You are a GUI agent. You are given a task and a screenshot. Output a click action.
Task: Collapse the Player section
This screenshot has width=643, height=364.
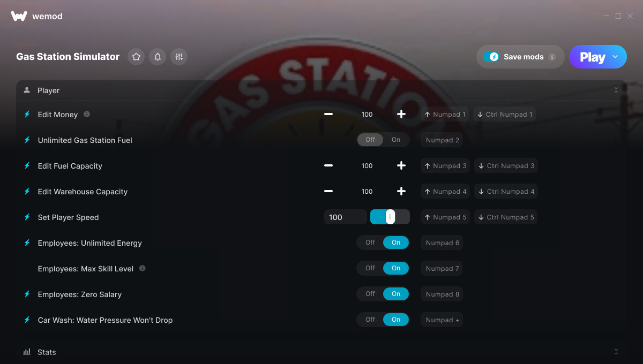point(616,90)
